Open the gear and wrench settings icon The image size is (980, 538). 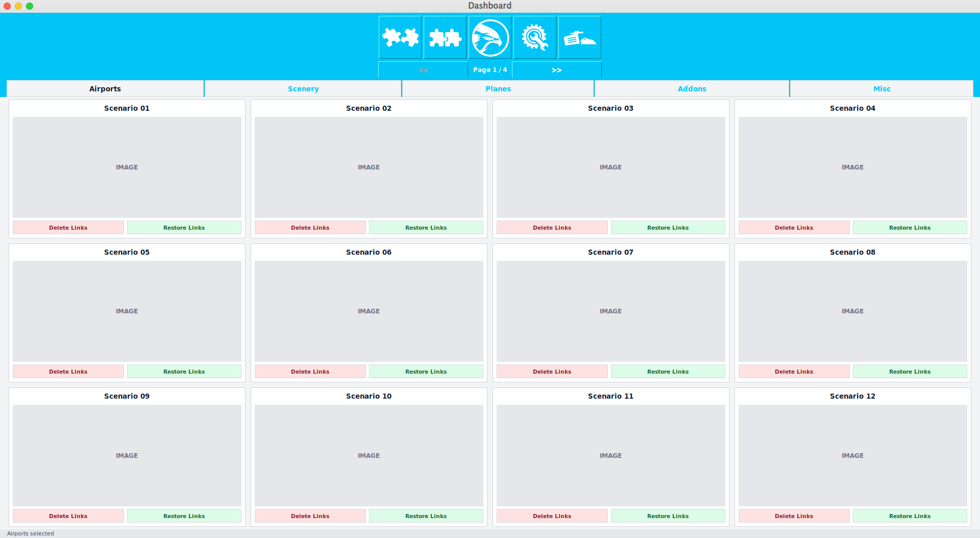[x=535, y=37]
